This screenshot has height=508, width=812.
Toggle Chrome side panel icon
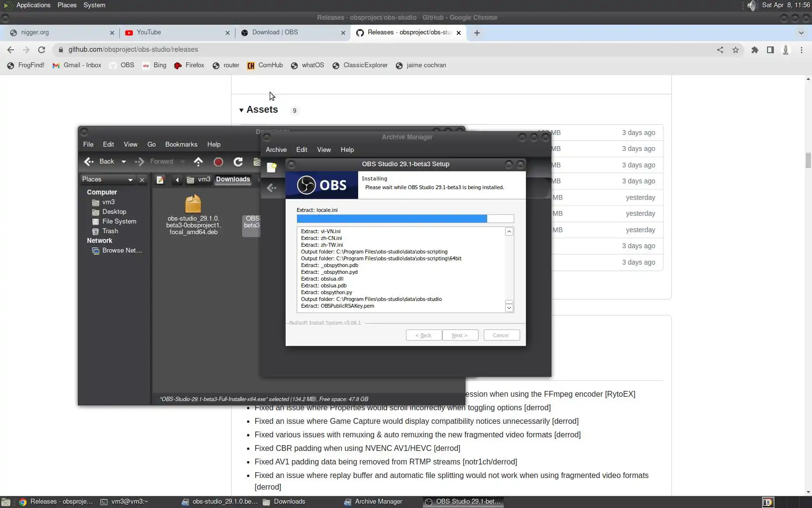pyautogui.click(x=770, y=49)
